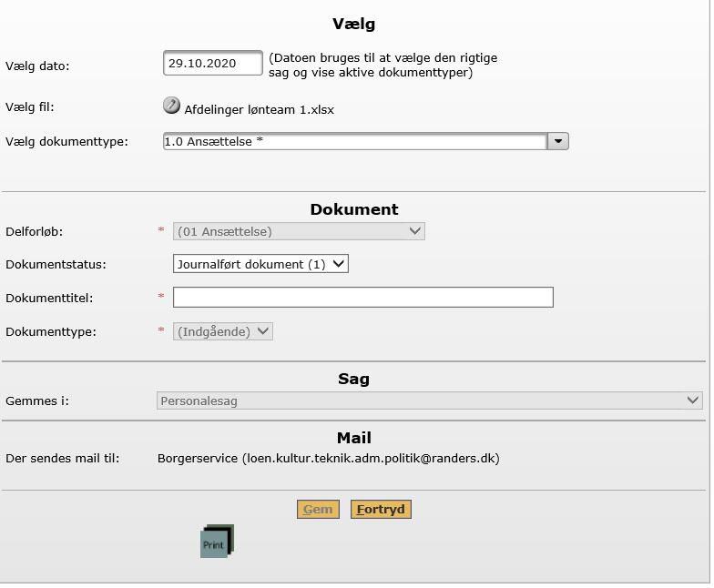The height and width of the screenshot is (588, 714).
Task: Expand the Gemmes i Personalesag dropdown
Action: pyautogui.click(x=430, y=400)
